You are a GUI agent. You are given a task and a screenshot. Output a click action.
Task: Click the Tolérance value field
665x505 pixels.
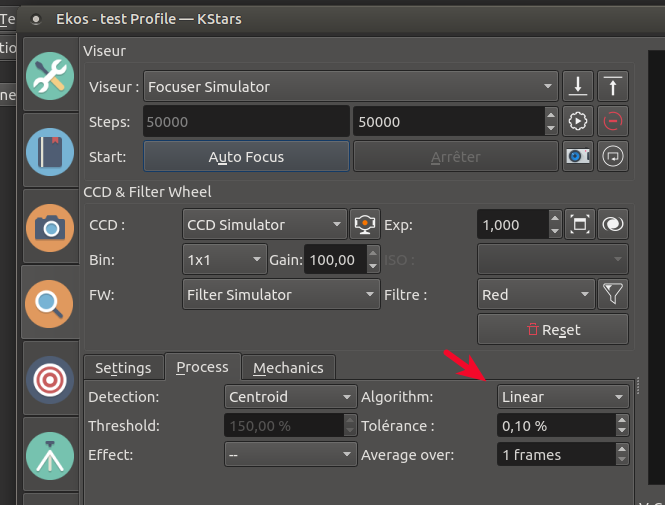556,426
